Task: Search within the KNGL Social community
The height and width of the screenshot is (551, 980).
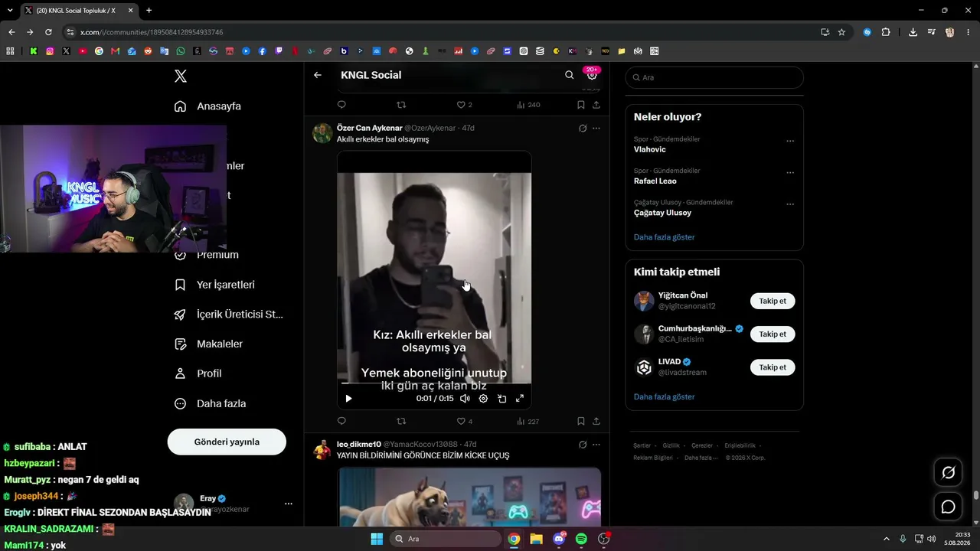Action: (569, 75)
